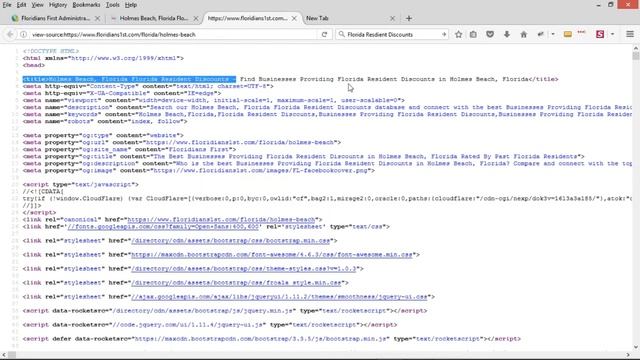Open the canonical holmes-beach link

pos(221,220)
